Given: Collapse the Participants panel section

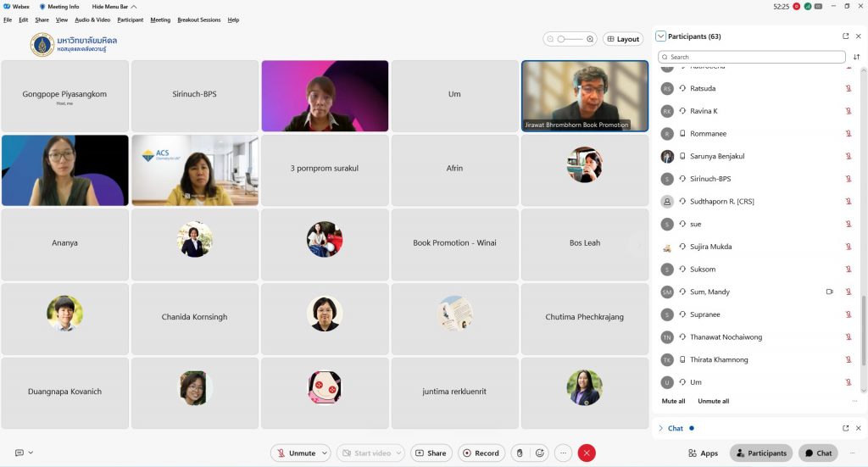Looking at the screenshot, I should tap(661, 36).
